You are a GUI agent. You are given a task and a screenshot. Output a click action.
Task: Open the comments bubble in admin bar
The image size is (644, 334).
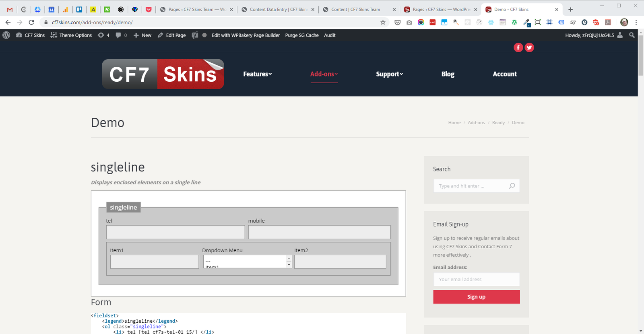click(121, 35)
